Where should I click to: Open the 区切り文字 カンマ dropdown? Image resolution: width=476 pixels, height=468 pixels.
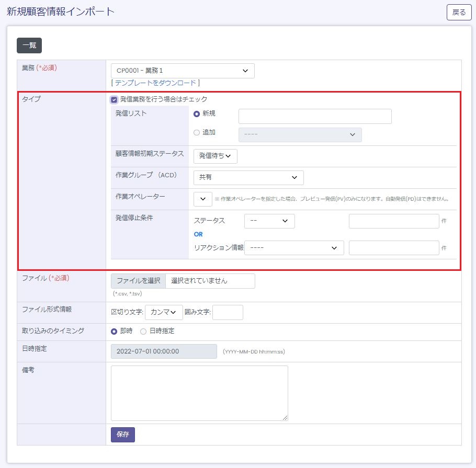point(164,312)
